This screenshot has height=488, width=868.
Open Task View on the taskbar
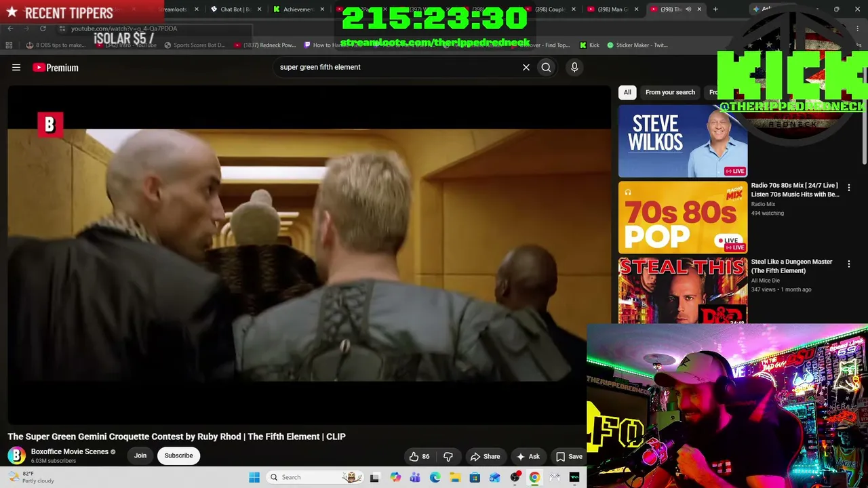(374, 477)
